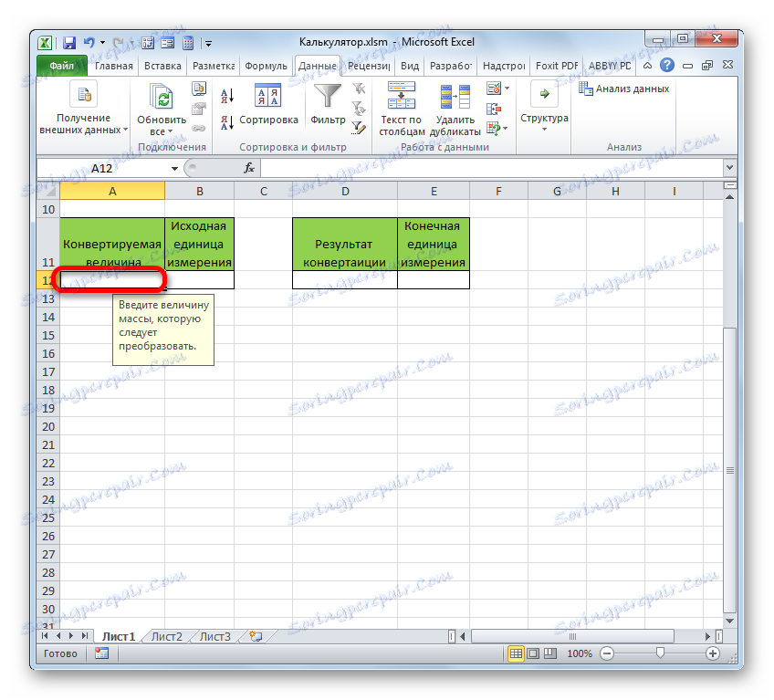Insert a new worksheet tab icon

256,637
